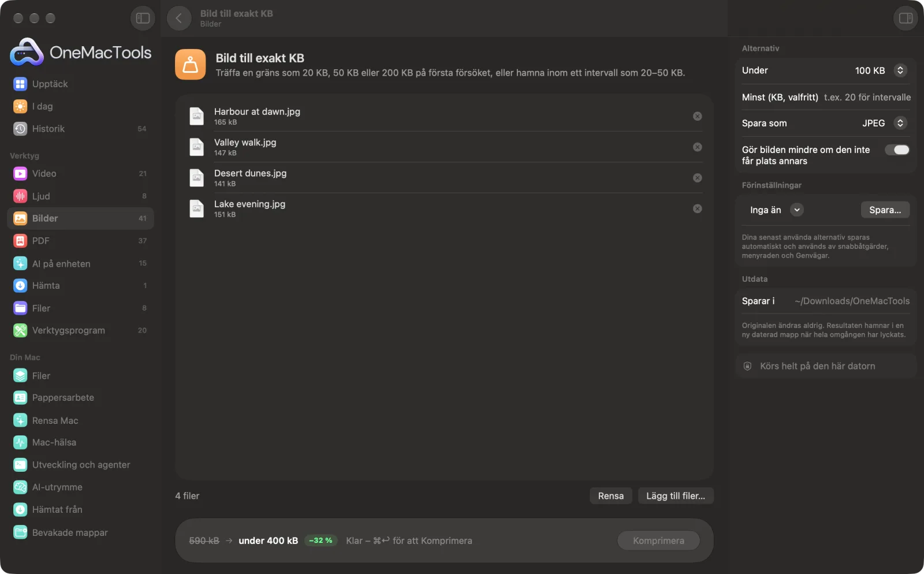Click the Komprimera button
The height and width of the screenshot is (574, 924).
coord(658,541)
